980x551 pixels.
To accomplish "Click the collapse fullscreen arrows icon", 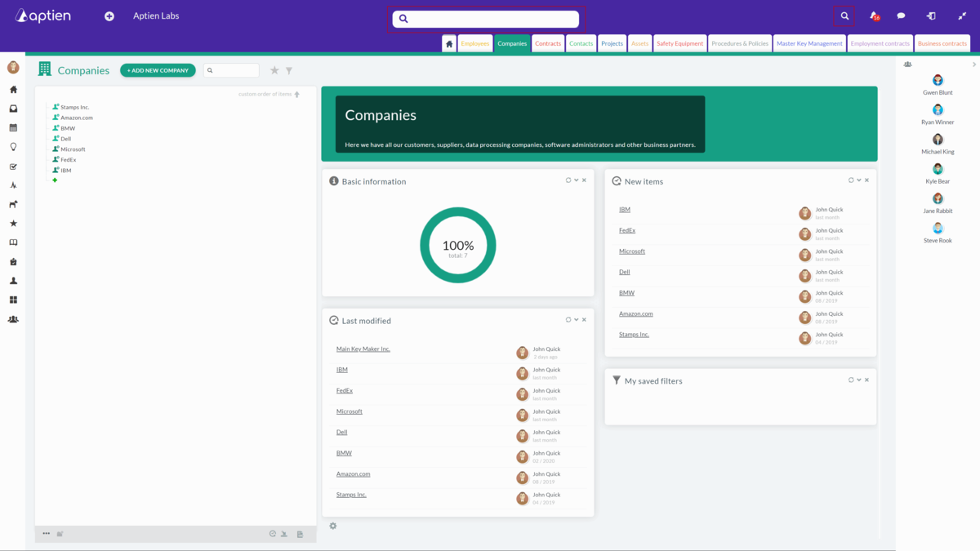I will [x=962, y=16].
